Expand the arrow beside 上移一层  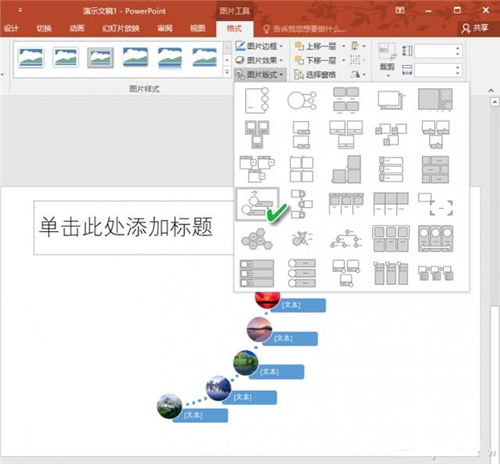pyautogui.click(x=343, y=46)
